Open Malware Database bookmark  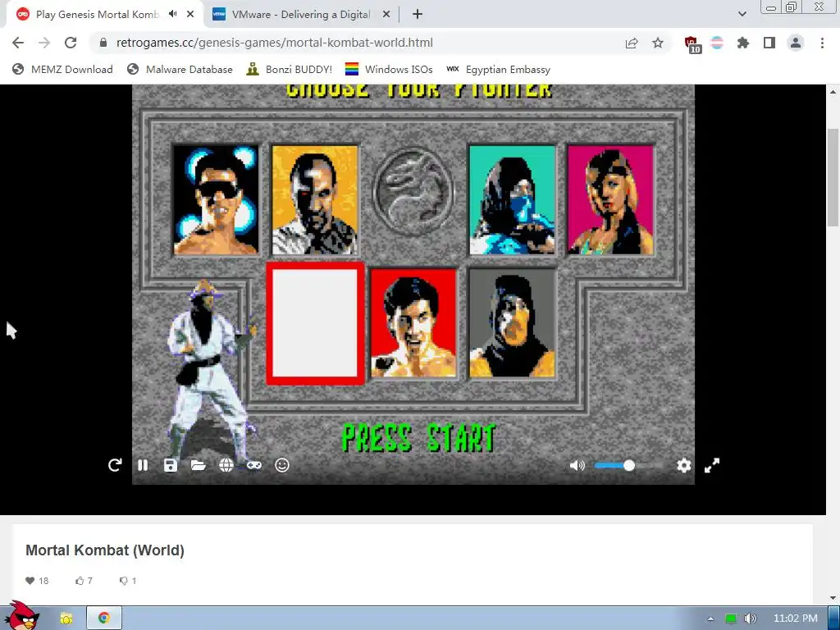(180, 69)
